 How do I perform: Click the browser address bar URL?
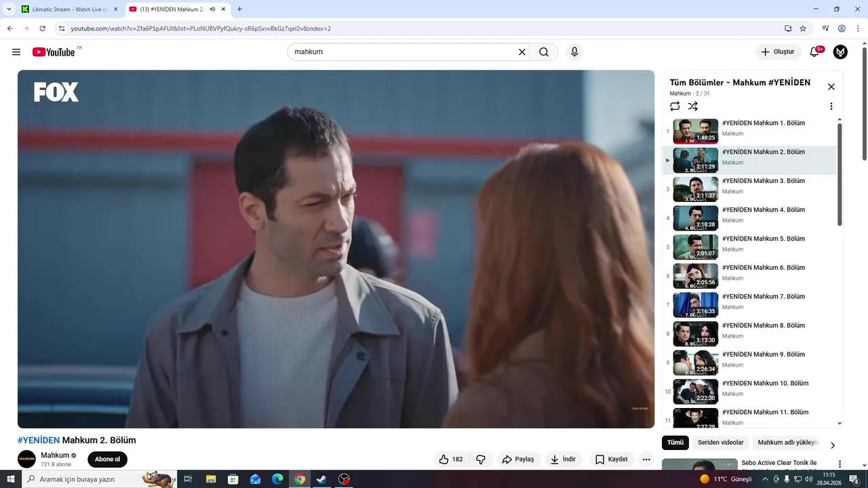(x=201, y=28)
